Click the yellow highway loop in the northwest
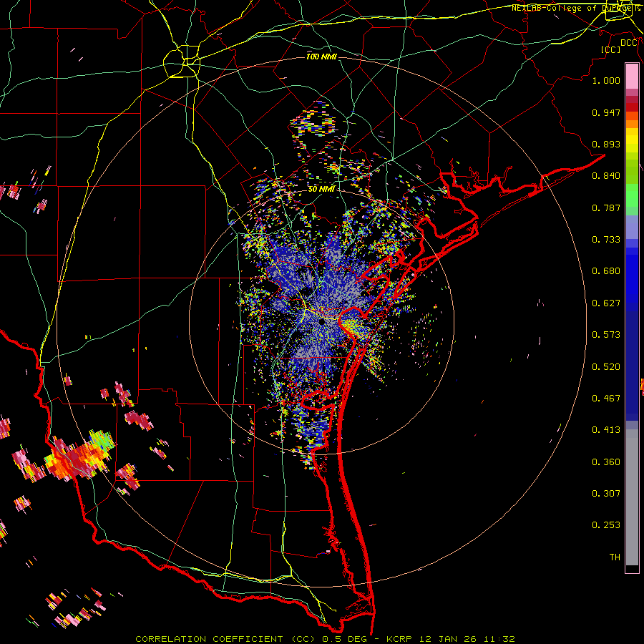Viewport: 644px width, 644px height. pos(182,62)
